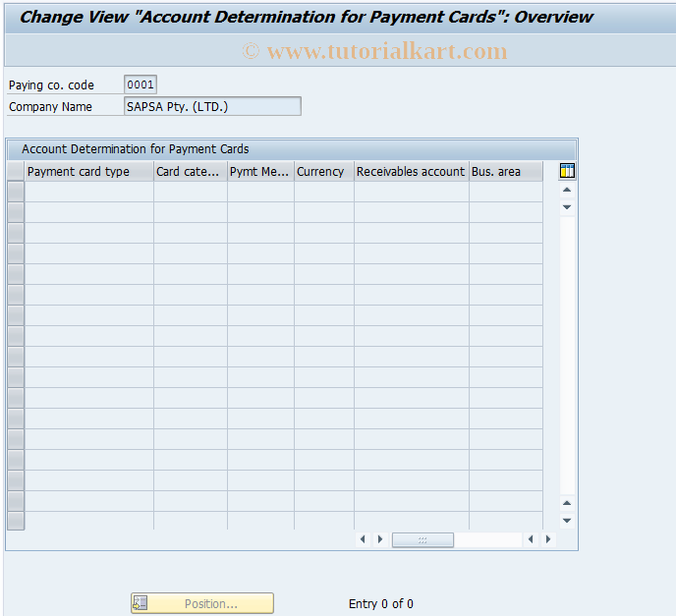This screenshot has width=676, height=616.
Task: Click the horizontal scrollbar thumb
Action: 422,539
